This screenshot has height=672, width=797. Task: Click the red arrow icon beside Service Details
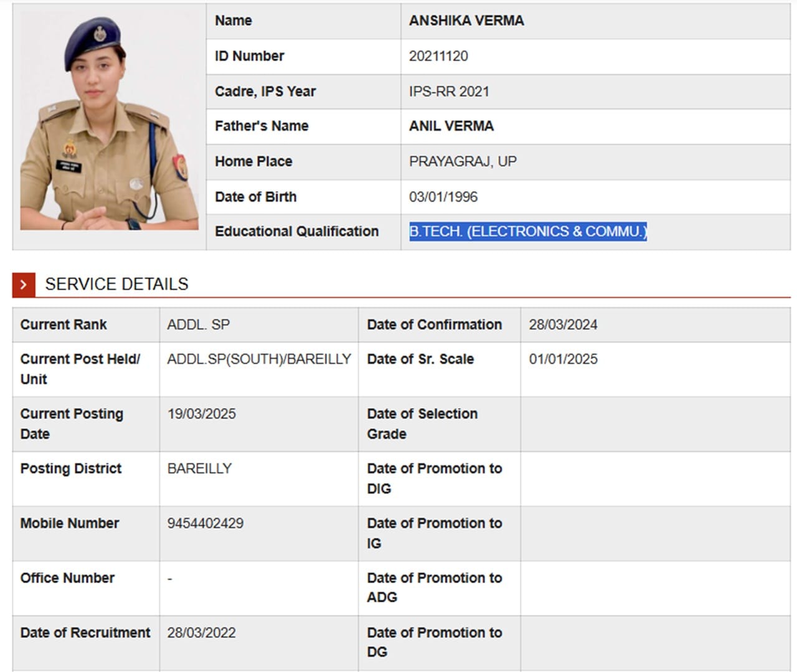[23, 285]
